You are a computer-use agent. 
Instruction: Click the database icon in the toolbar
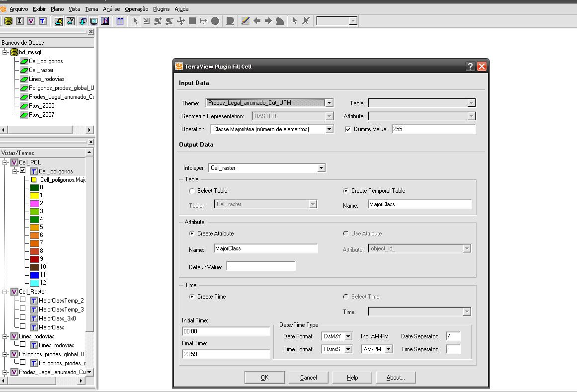coord(8,21)
